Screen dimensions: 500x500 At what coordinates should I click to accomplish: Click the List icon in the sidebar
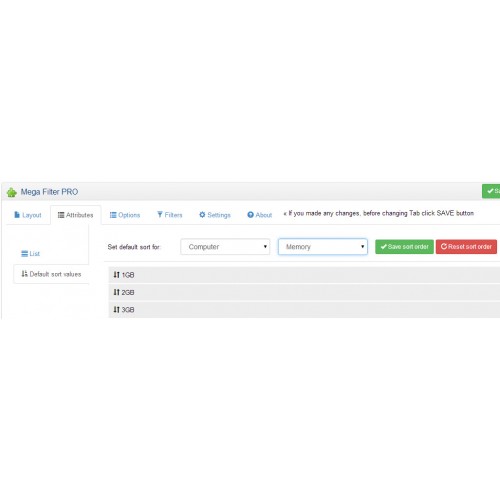coord(25,254)
